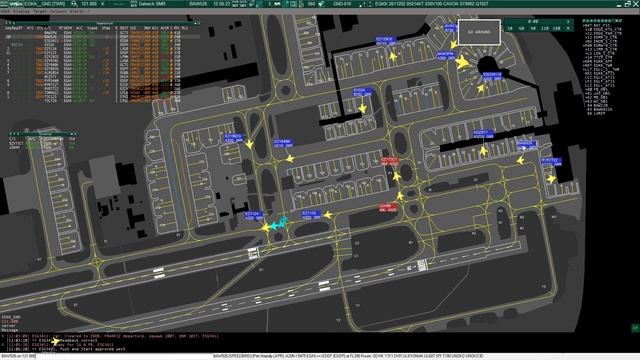Select TSC729 row in departure list
The image size is (640, 360).
click(x=102, y=100)
